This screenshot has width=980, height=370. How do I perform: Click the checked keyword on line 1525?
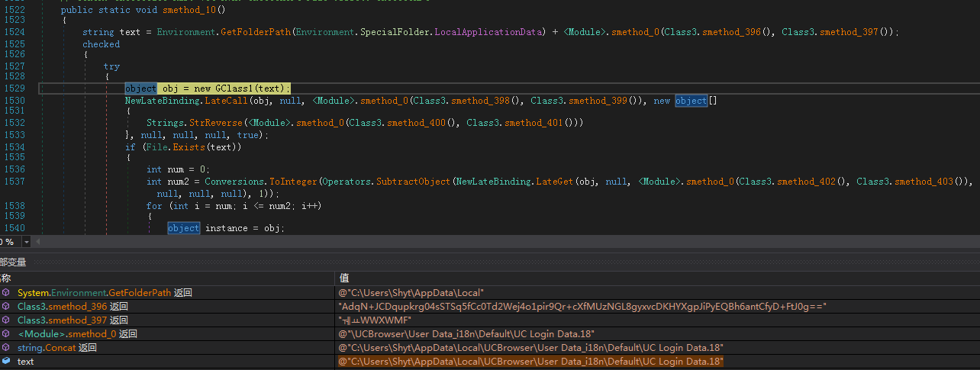point(101,44)
